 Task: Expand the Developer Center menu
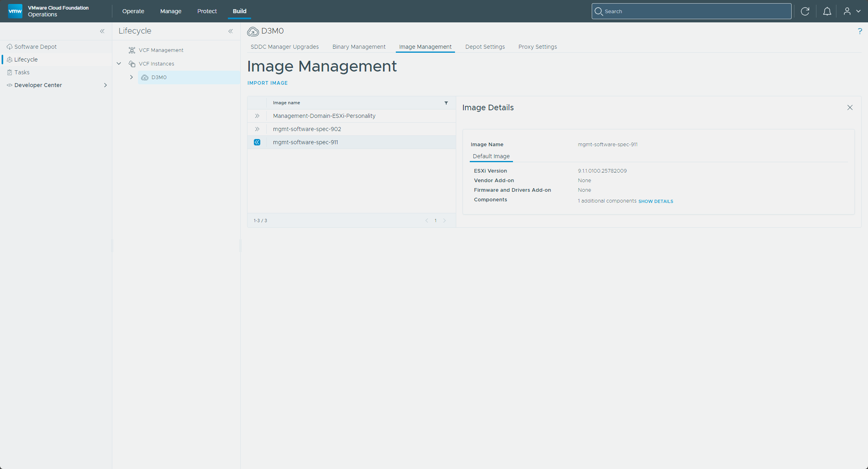click(x=105, y=85)
